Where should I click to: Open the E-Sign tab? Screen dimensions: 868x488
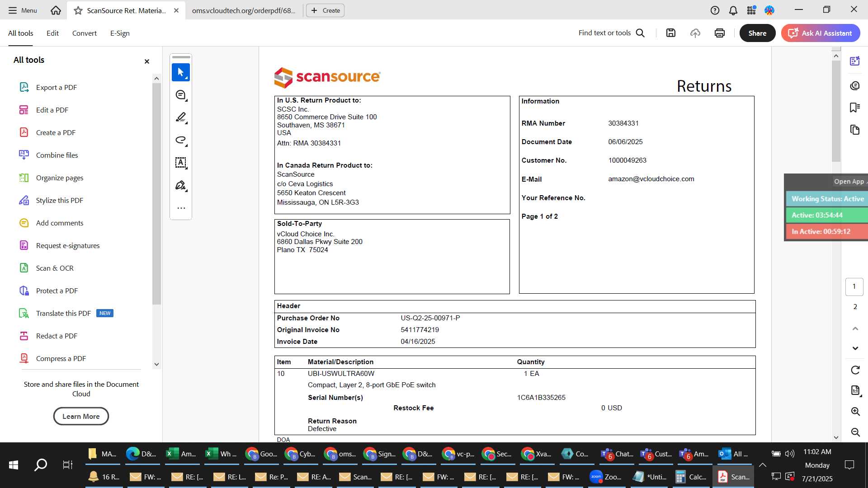click(120, 33)
